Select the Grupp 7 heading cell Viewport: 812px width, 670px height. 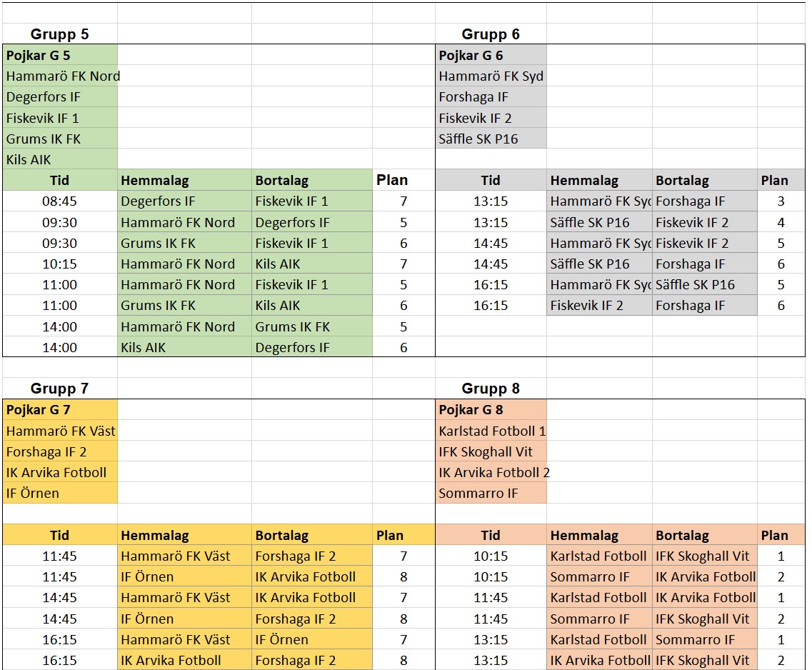[59, 389]
